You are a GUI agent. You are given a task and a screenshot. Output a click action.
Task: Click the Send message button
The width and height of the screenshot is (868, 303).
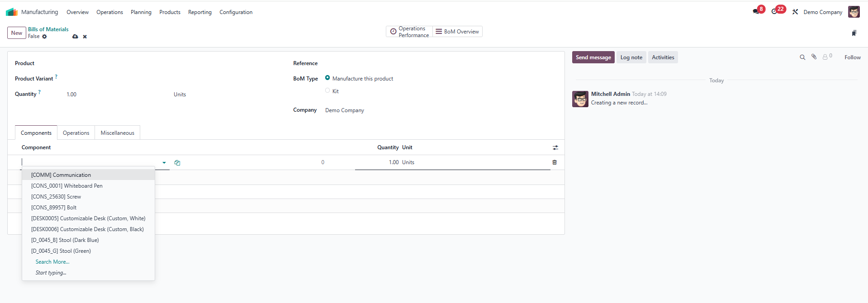pos(593,57)
